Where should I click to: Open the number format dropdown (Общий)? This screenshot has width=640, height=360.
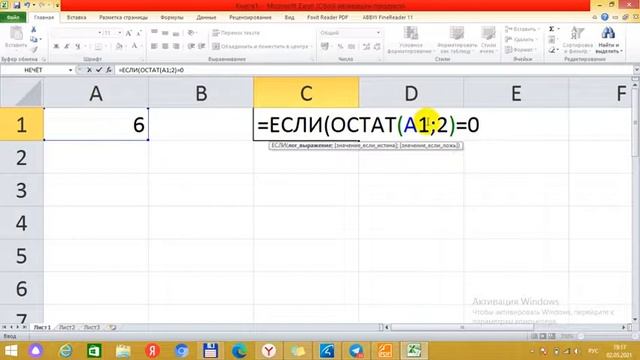click(x=378, y=33)
